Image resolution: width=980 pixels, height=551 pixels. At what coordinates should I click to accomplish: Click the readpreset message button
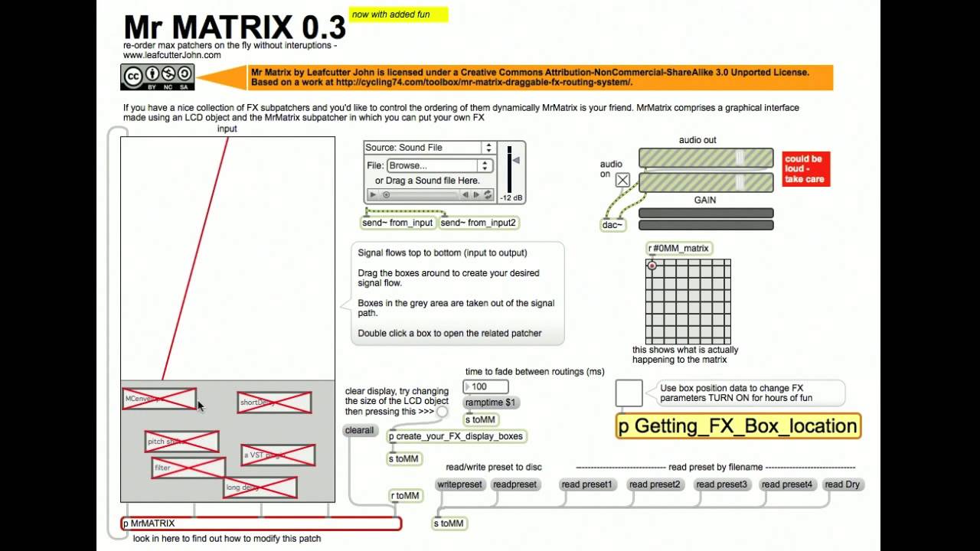point(514,484)
